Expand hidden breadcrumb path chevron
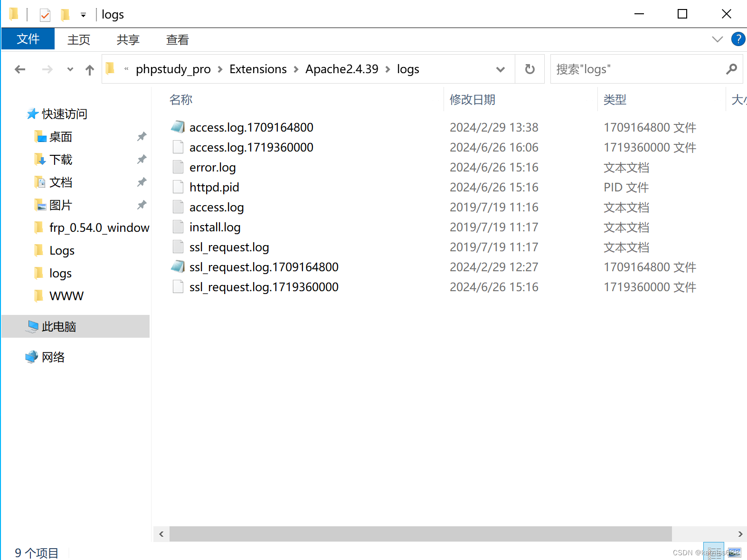Viewport: 747px width, 560px height. click(x=126, y=69)
